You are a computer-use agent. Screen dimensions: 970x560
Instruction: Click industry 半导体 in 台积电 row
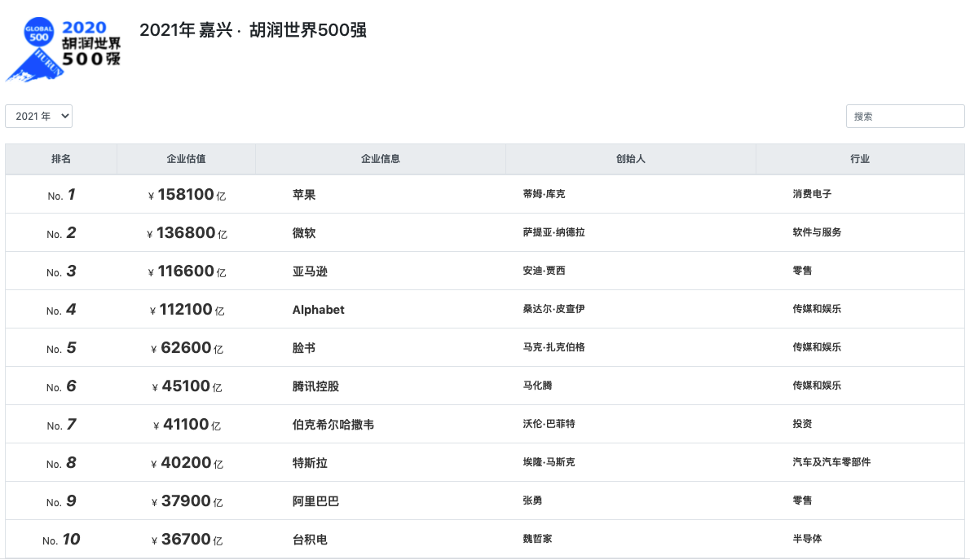[807, 540]
